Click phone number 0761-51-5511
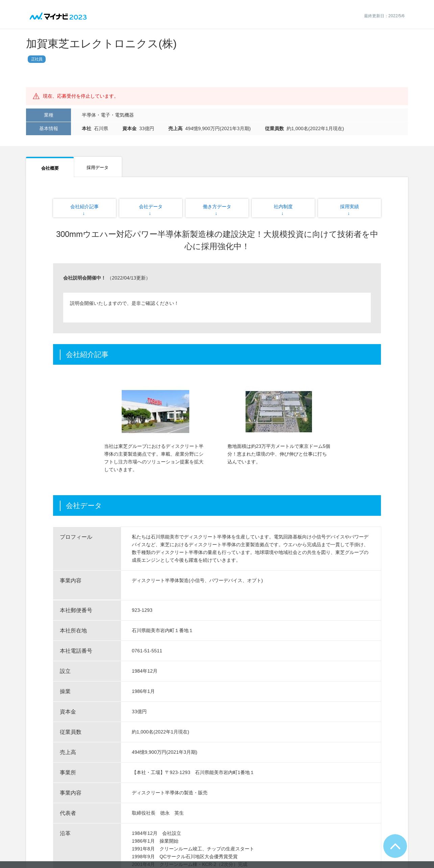The width and height of the screenshot is (434, 868). 147,651
